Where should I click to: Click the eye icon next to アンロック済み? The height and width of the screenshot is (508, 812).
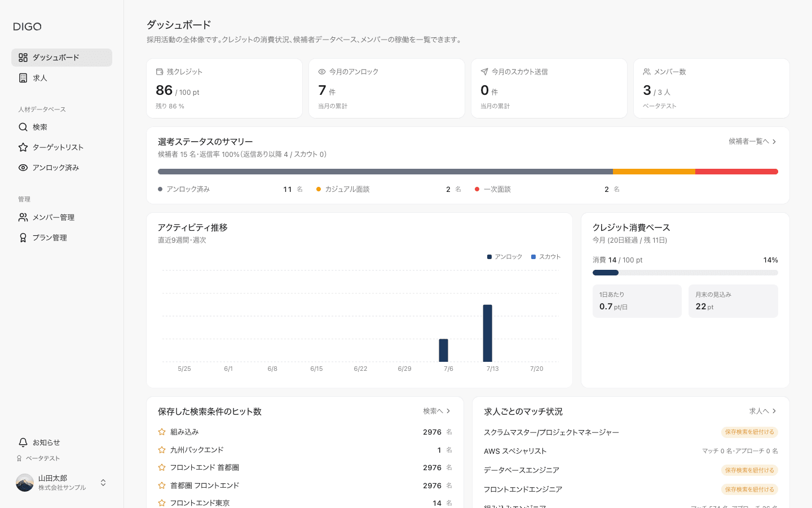click(23, 168)
